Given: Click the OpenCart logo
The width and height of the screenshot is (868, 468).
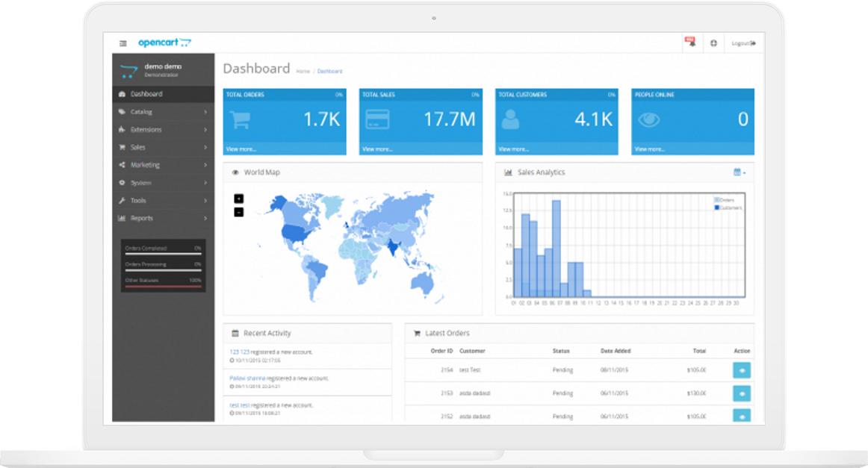Looking at the screenshot, I should 164,43.
